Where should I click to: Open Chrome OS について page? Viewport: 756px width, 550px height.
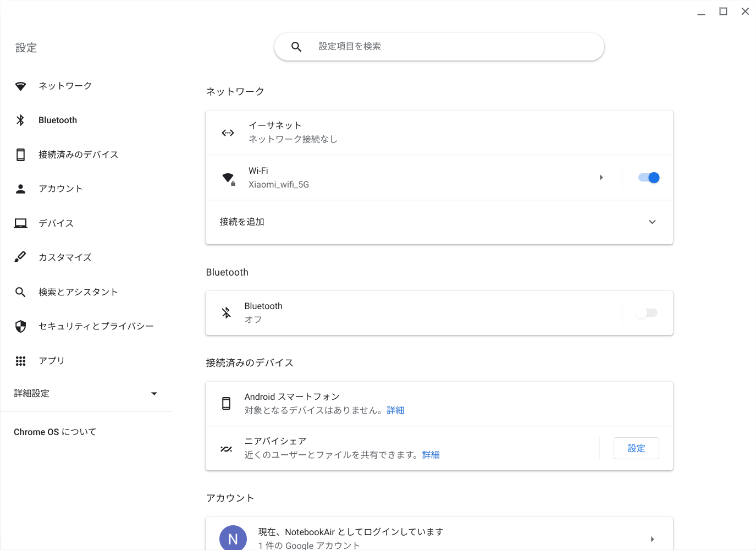tap(55, 432)
